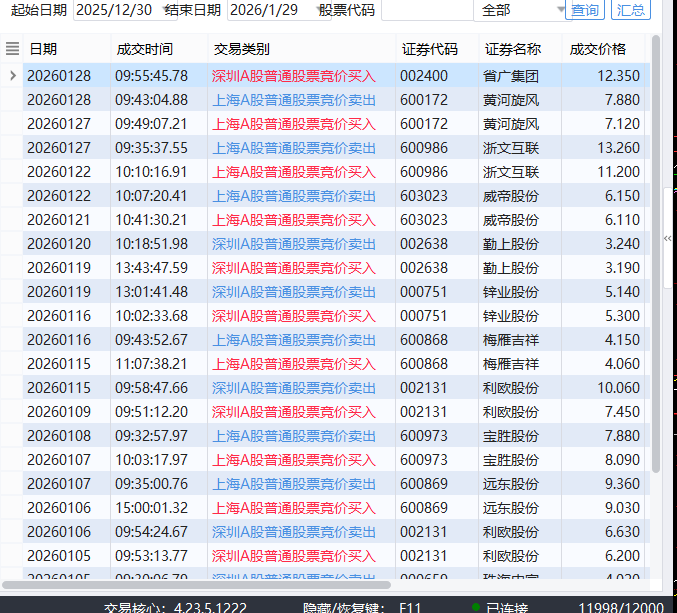This screenshot has width=677, height=613.
Task: Select price cell 9.360 for 远东股份
Action: (x=604, y=483)
